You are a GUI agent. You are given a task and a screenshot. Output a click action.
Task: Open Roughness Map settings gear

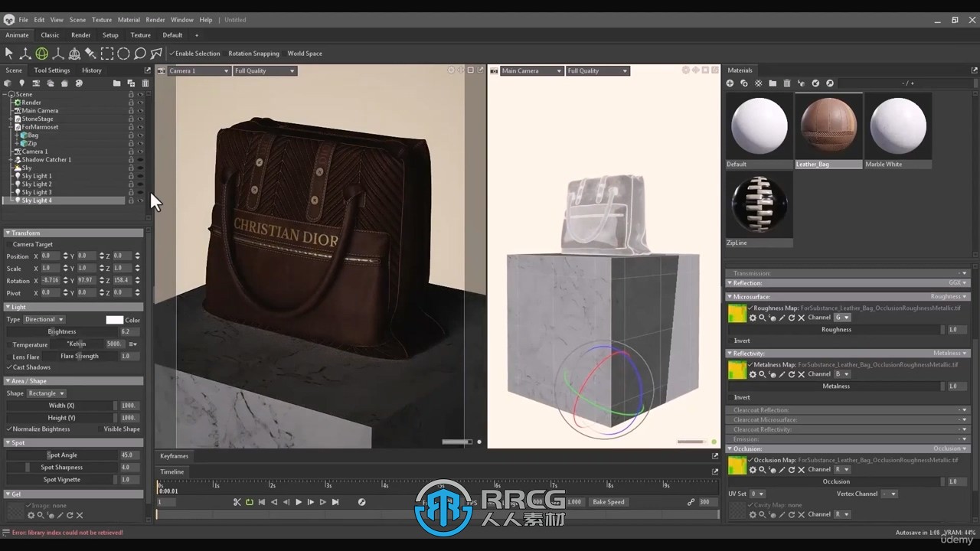point(753,318)
